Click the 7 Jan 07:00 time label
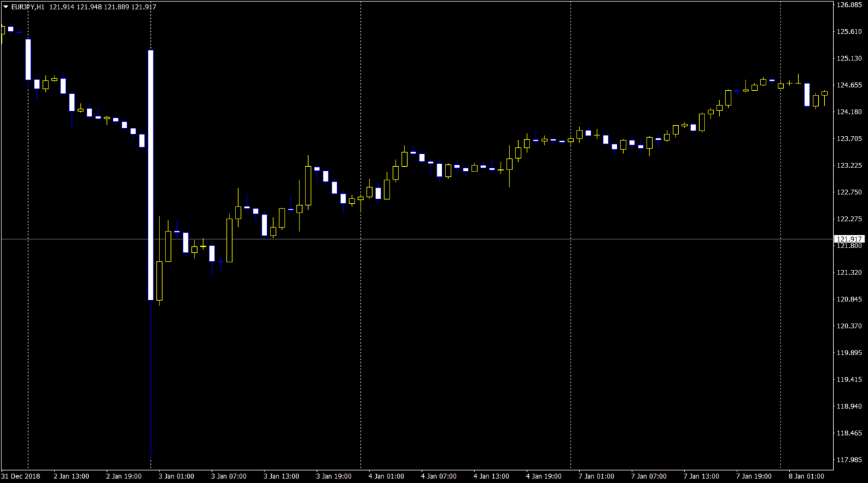 pos(649,476)
